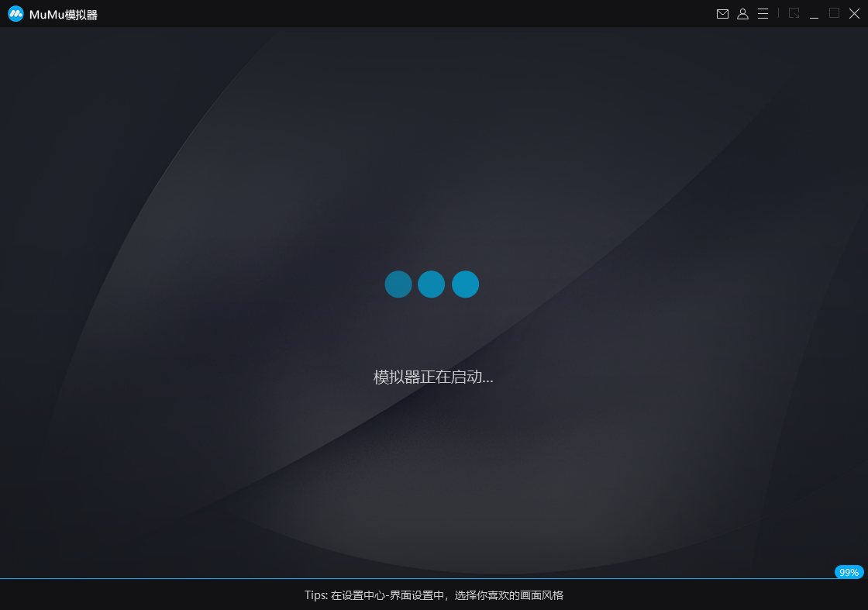Viewport: 868px width, 610px height.
Task: Click the left blue loading dot
Action: point(398,284)
